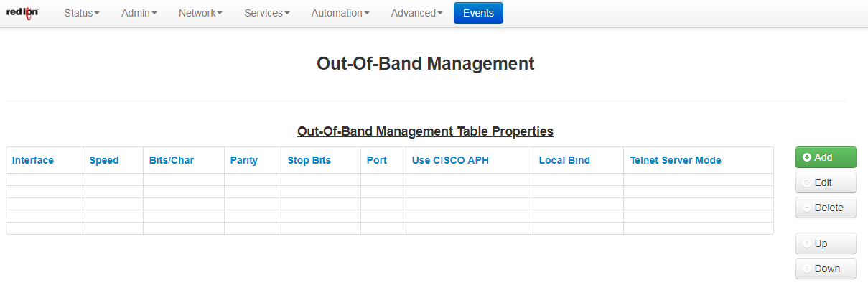
Task: Click the plus icon on Add button
Action: tap(807, 157)
